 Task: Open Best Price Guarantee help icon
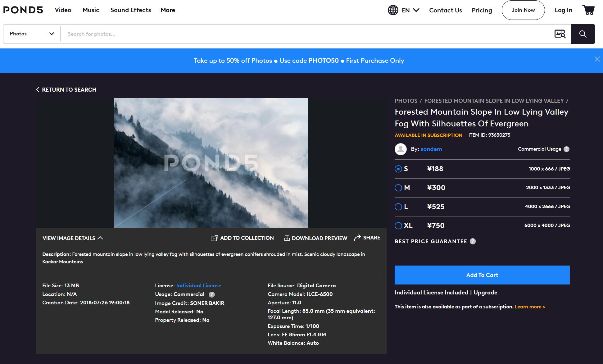pos(473,241)
